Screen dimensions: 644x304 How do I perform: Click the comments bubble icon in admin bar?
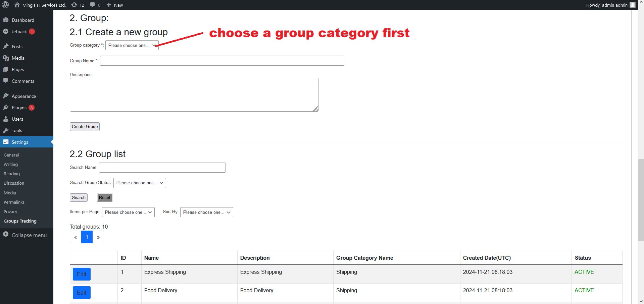pos(93,5)
